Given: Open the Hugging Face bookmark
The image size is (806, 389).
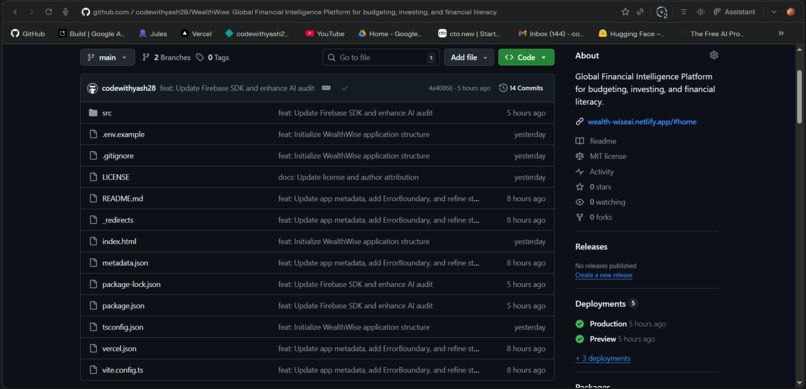Looking at the screenshot, I should point(631,33).
